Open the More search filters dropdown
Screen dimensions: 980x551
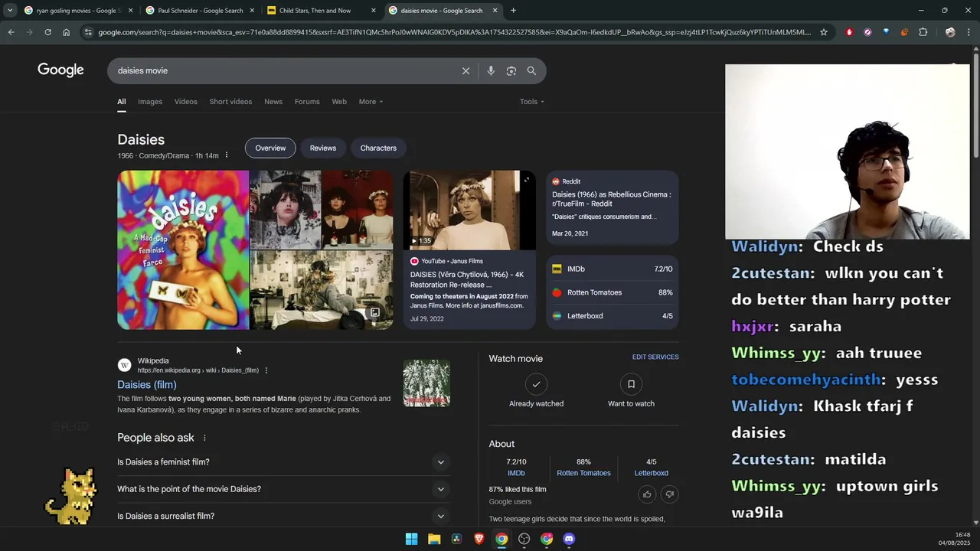(371, 102)
